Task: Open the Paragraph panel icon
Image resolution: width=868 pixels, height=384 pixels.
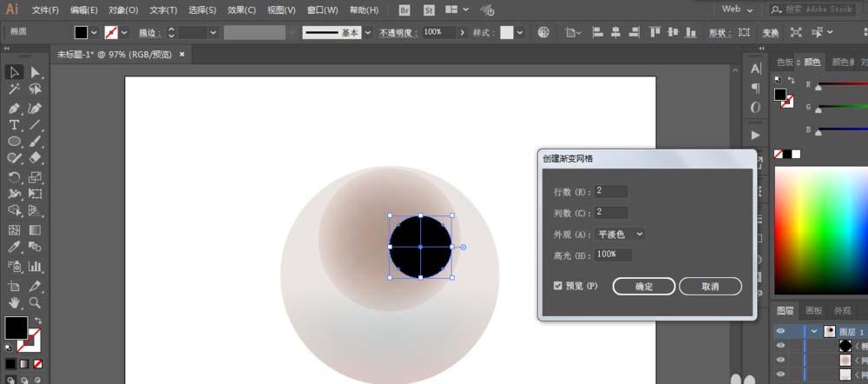Action: pos(756,89)
